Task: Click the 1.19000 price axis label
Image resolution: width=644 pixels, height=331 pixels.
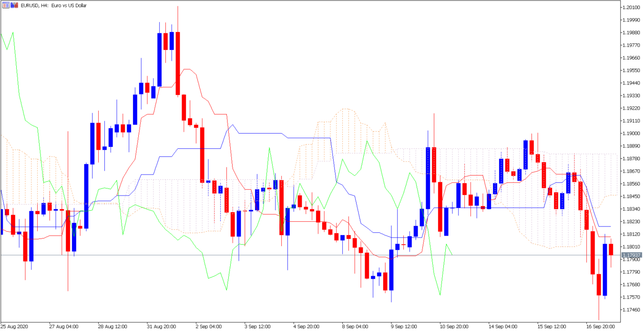Action: click(632, 134)
